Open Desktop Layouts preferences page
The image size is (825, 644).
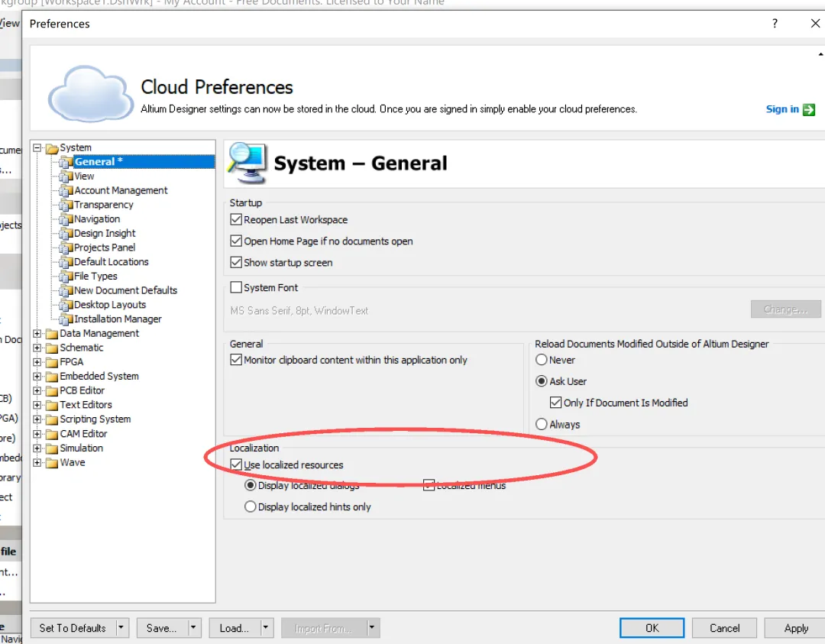click(x=110, y=305)
